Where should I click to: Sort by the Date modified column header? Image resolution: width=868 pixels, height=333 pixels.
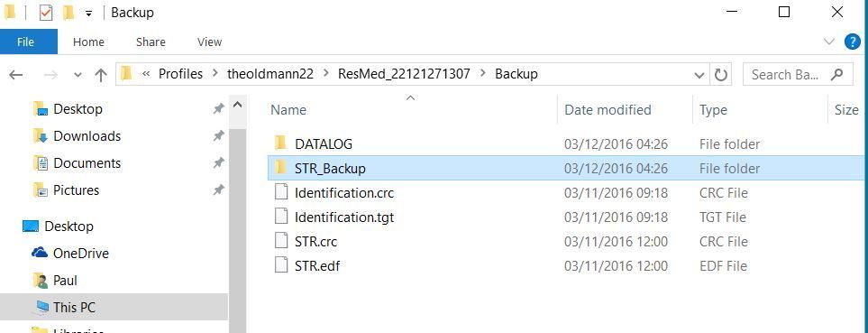point(608,110)
